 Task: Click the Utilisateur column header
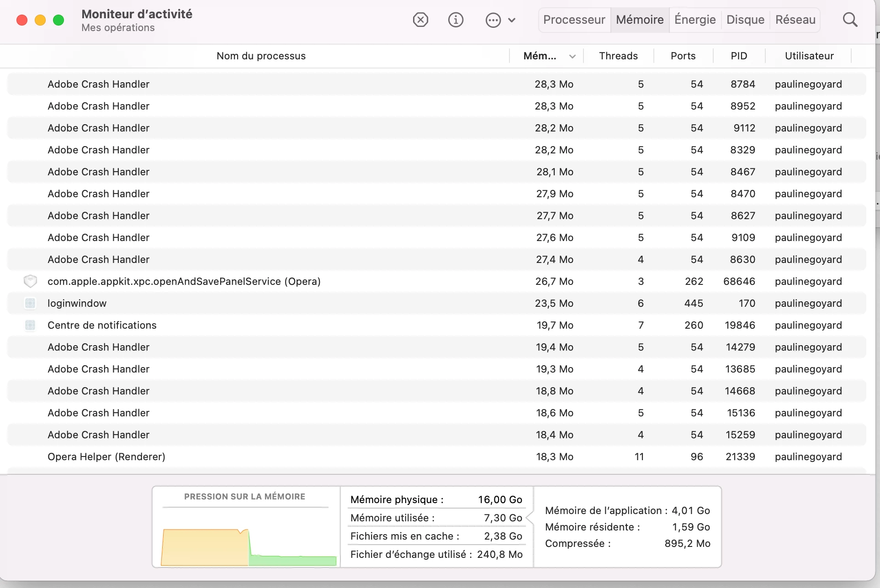click(809, 56)
